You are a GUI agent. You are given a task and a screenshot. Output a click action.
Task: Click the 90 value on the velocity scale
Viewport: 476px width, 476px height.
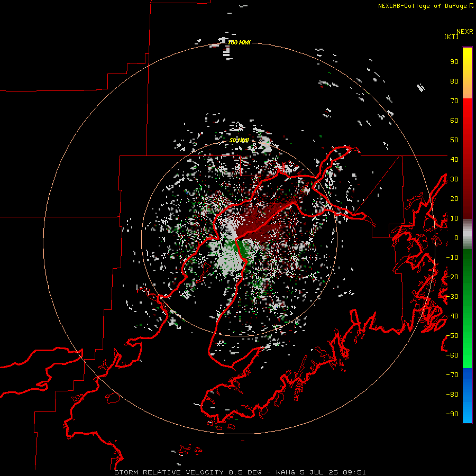pos(454,62)
